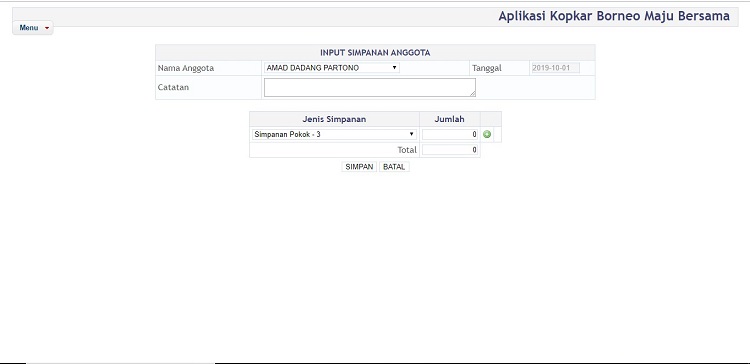Image resolution: width=750 pixels, height=364 pixels.
Task: Click the Aplikasi Kopkar Borneo Maju Bersama title
Action: (614, 16)
